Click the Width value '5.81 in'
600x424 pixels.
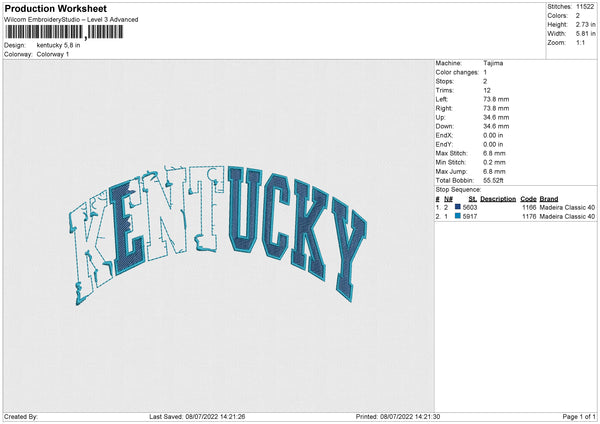coord(585,34)
